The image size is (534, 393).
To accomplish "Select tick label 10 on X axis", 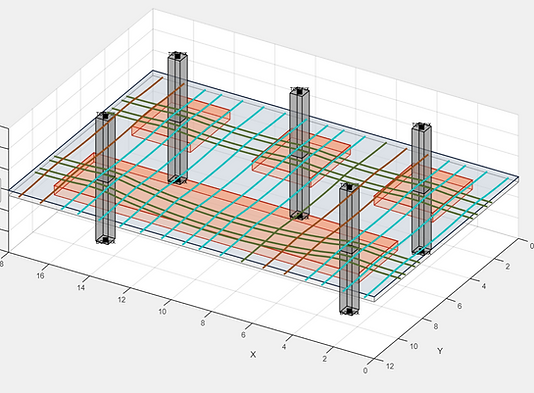I will (162, 312).
